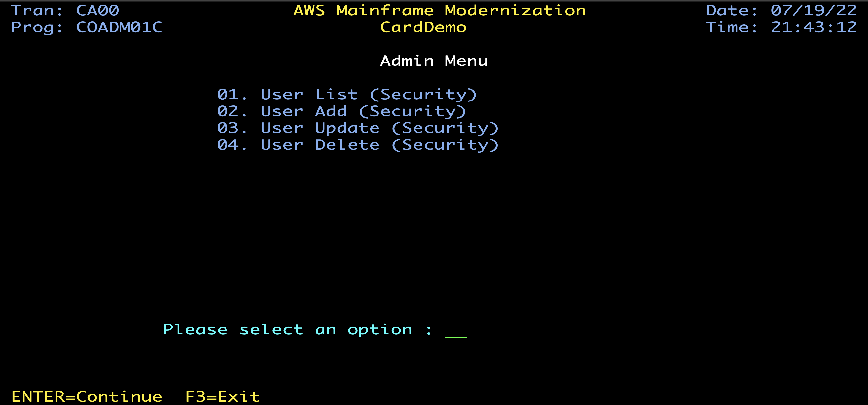This screenshot has height=405, width=868.
Task: Click the F3=Exit key label
Action: 222,397
